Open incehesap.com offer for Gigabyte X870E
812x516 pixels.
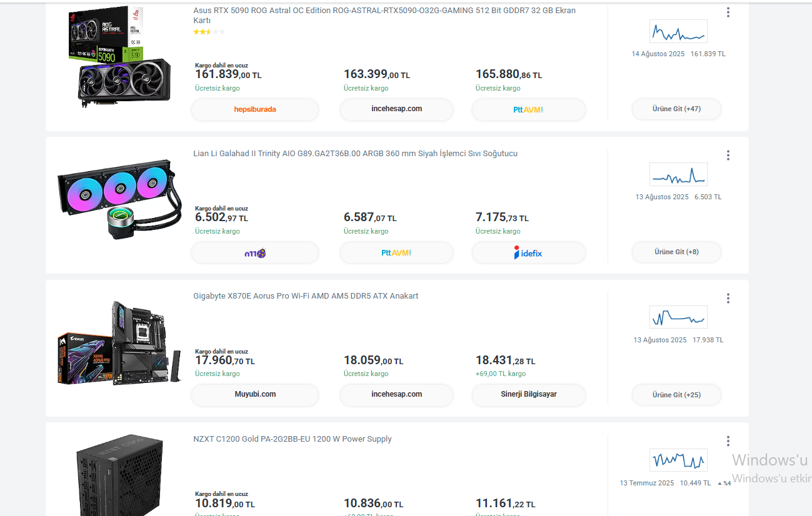pyautogui.click(x=396, y=395)
